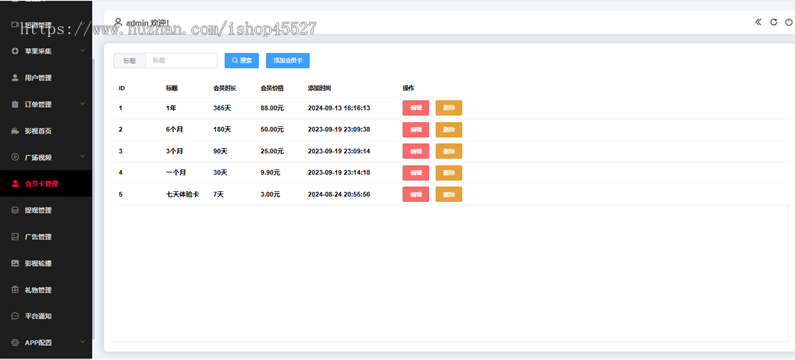Click the 7天 duration cell
The height and width of the screenshot is (360, 795).
pyautogui.click(x=219, y=194)
